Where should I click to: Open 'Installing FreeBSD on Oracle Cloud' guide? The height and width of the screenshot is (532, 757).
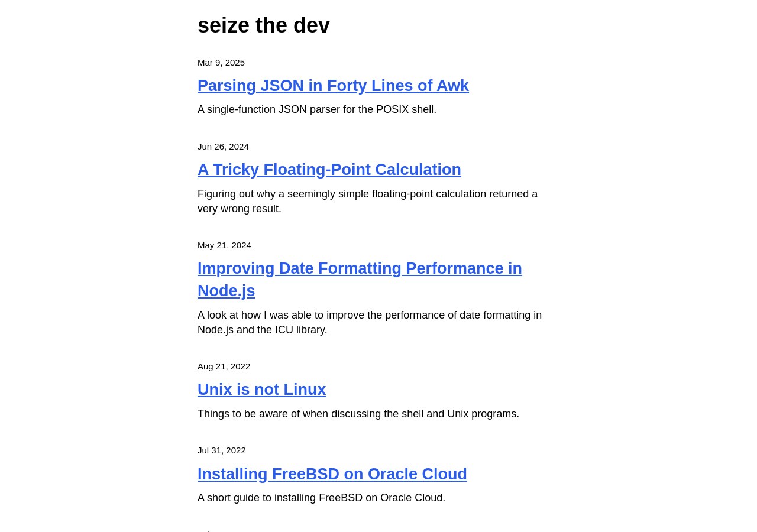332,474
